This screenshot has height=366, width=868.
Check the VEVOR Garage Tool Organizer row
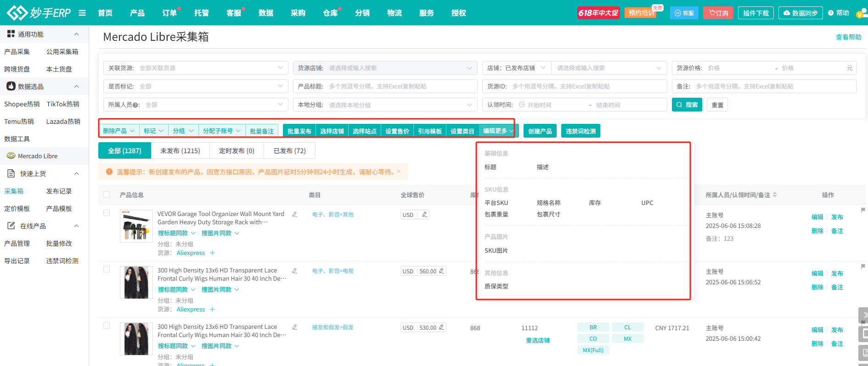pos(107,213)
